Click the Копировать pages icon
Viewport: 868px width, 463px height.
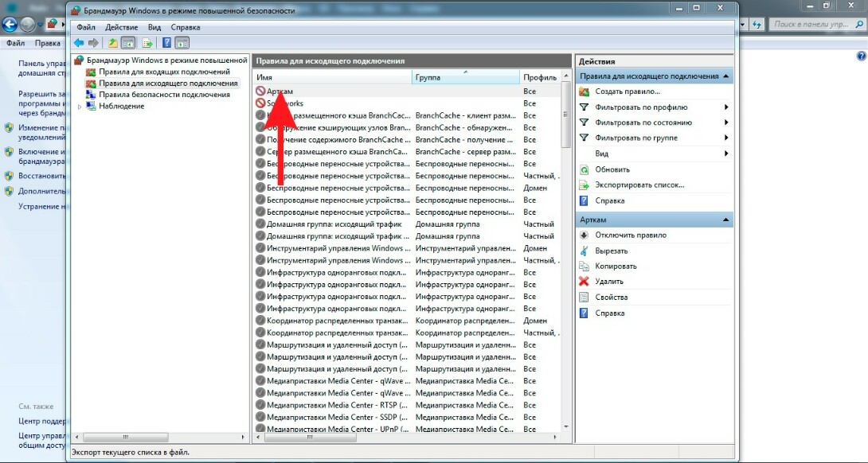pos(584,266)
